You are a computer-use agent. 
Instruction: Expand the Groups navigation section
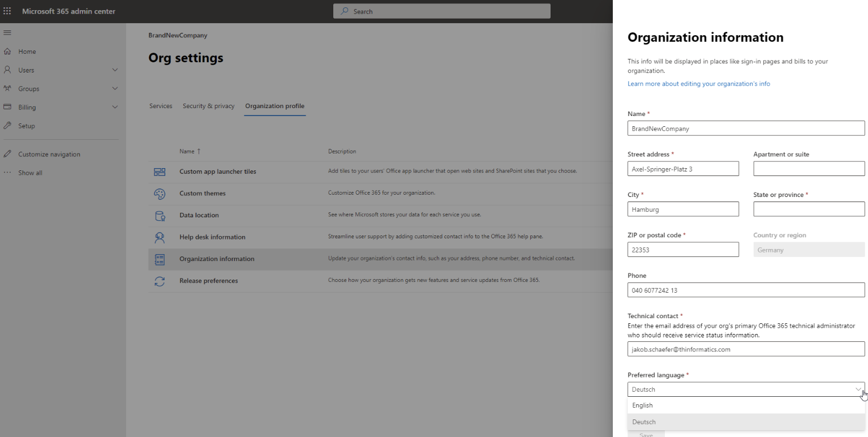click(115, 89)
